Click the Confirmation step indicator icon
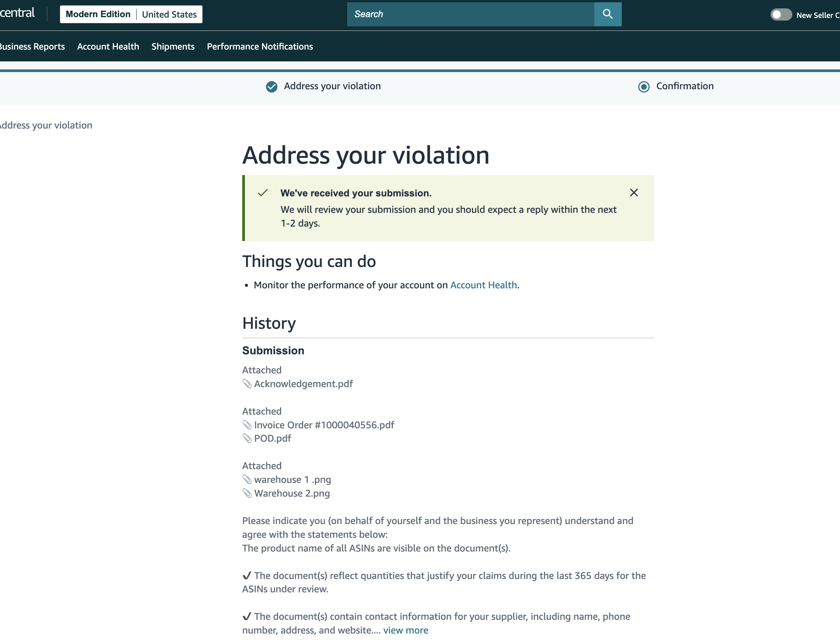This screenshot has width=840, height=640. [x=644, y=87]
